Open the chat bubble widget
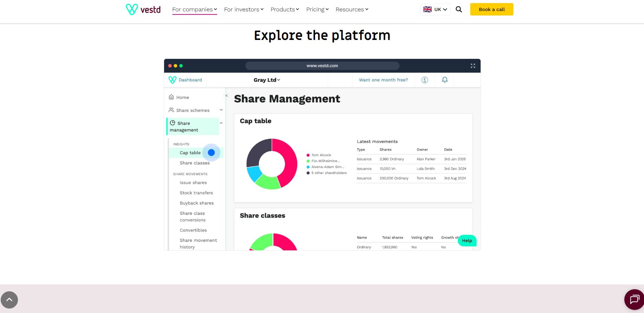This screenshot has height=313, width=644. tap(634, 300)
